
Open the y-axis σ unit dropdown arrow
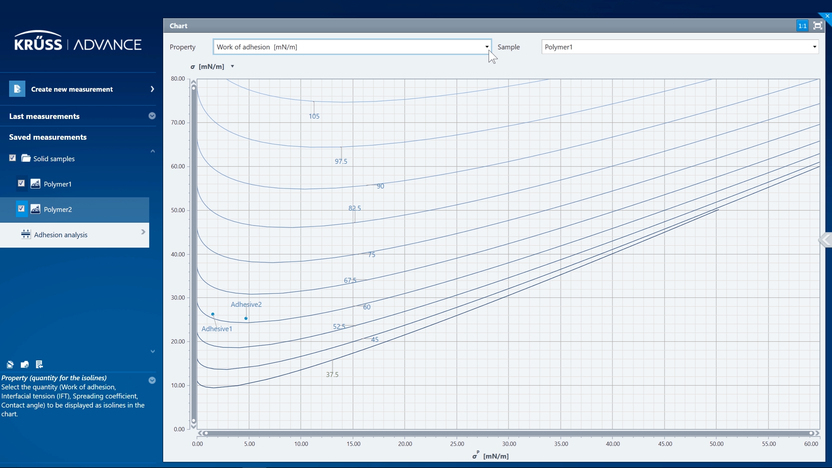[232, 67]
